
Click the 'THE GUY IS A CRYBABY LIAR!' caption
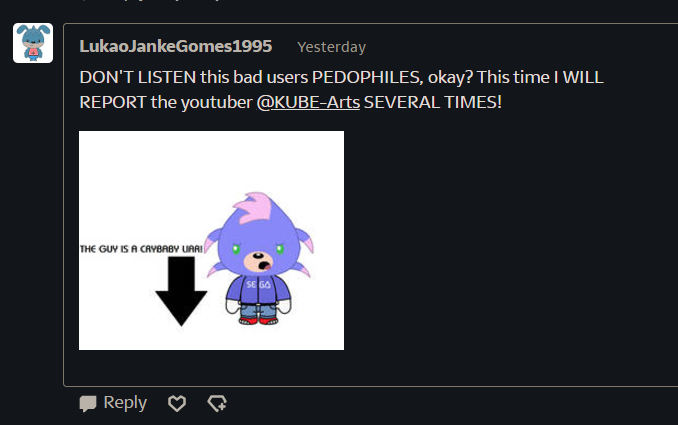(x=141, y=249)
